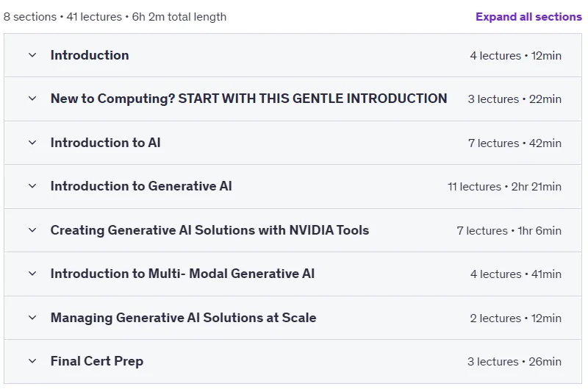The width and height of the screenshot is (588, 392).
Task: Expand Creating Generative AI Solutions chevron
Action: pos(32,230)
